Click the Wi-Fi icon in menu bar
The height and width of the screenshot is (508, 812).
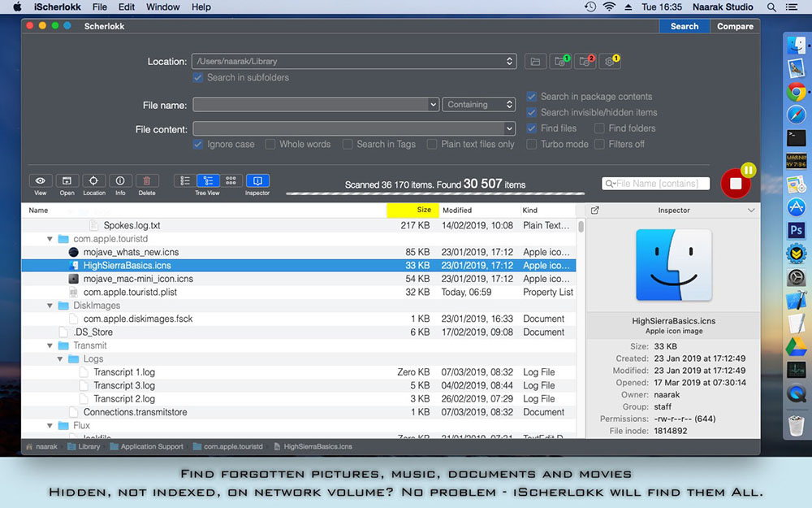coord(610,7)
